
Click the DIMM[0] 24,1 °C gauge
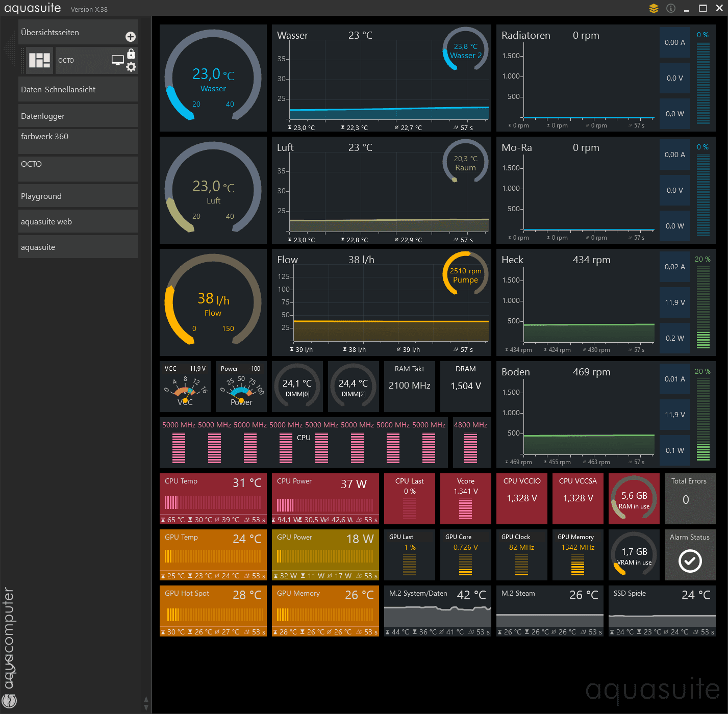[297, 387]
